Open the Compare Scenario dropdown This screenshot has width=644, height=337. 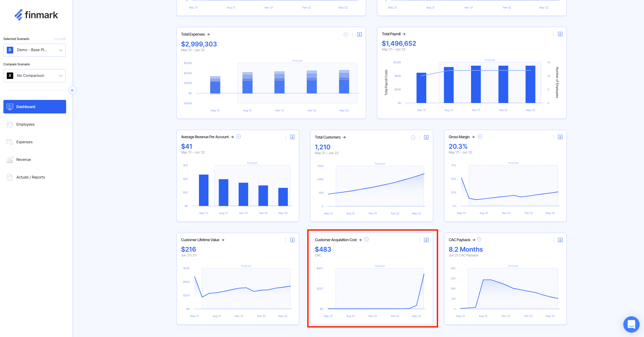click(x=35, y=76)
